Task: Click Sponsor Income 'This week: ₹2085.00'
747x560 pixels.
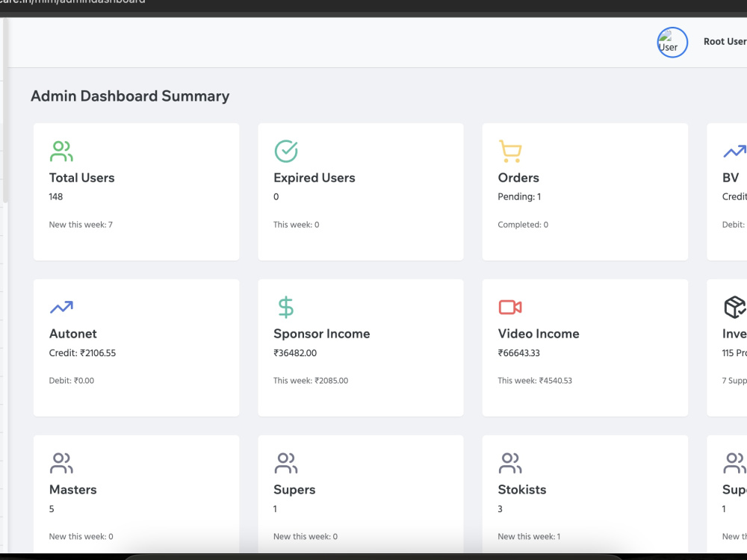Action: point(311,381)
